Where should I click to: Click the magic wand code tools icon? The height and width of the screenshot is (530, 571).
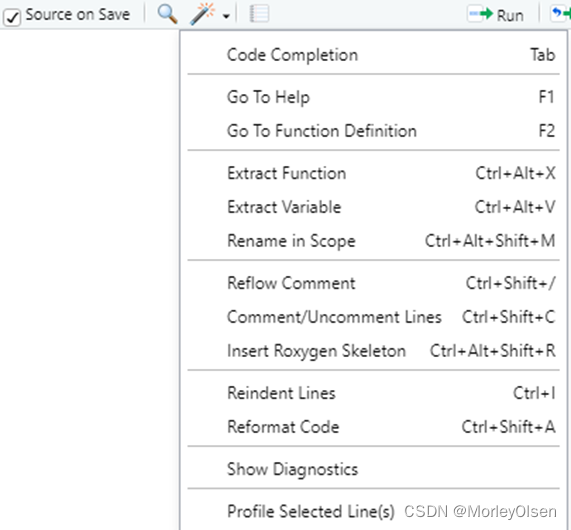(x=202, y=15)
